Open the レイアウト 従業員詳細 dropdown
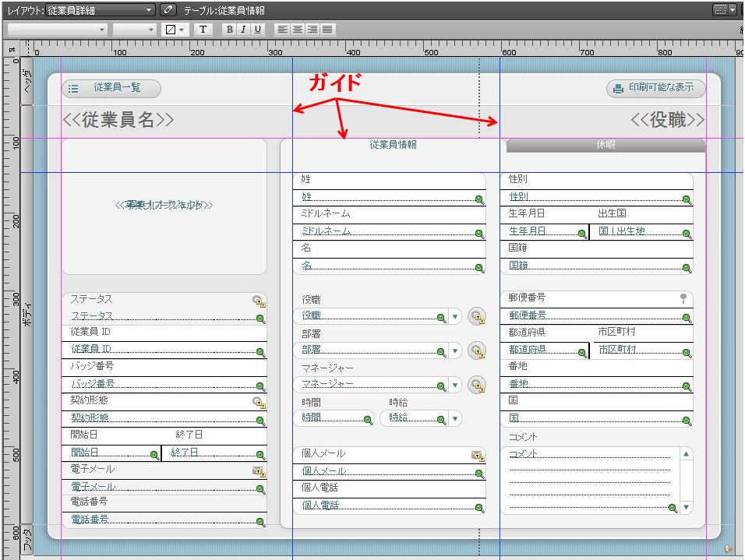Screen dimensions: 745x560 [101, 10]
